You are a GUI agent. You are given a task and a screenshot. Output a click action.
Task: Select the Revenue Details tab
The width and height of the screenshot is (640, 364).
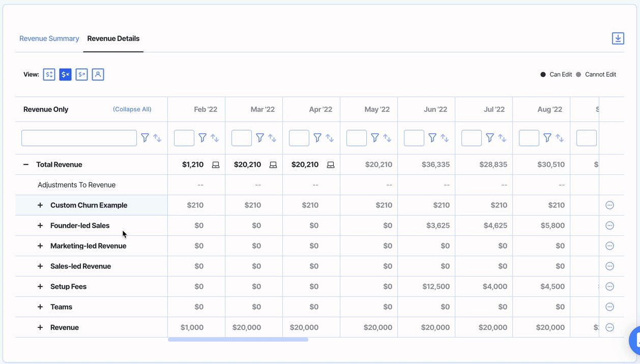click(x=113, y=39)
